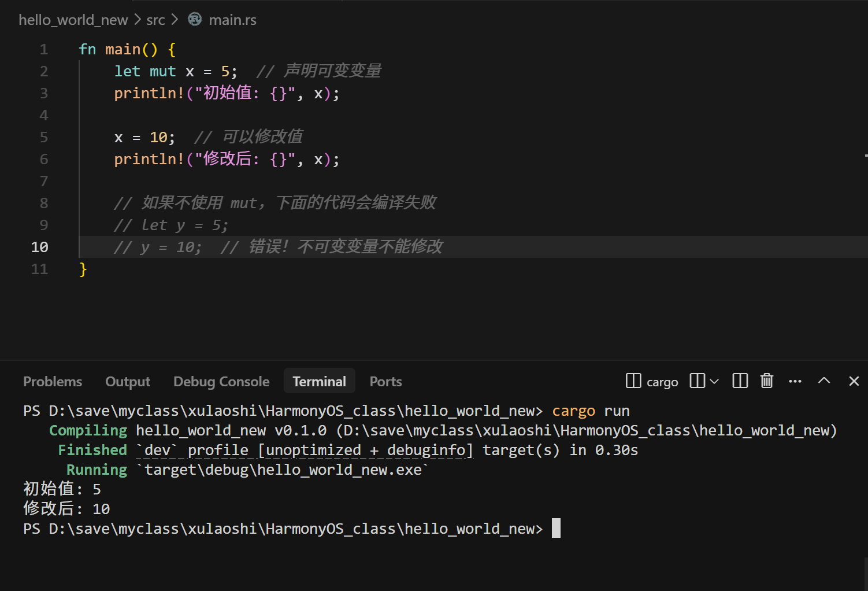Screen dimensions: 868x591
Task: Click the 'Running' terminal output line
Action: tap(247, 470)
